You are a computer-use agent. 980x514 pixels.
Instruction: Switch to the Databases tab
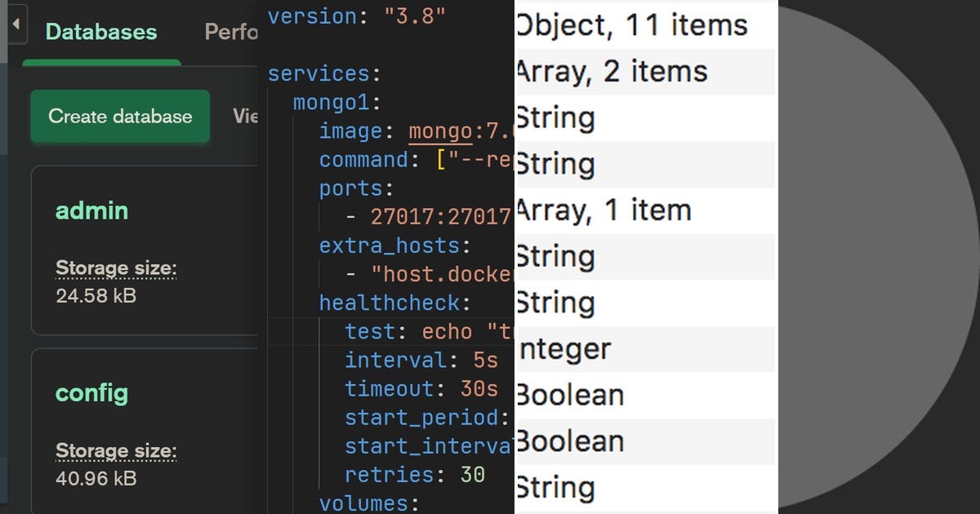click(x=100, y=33)
